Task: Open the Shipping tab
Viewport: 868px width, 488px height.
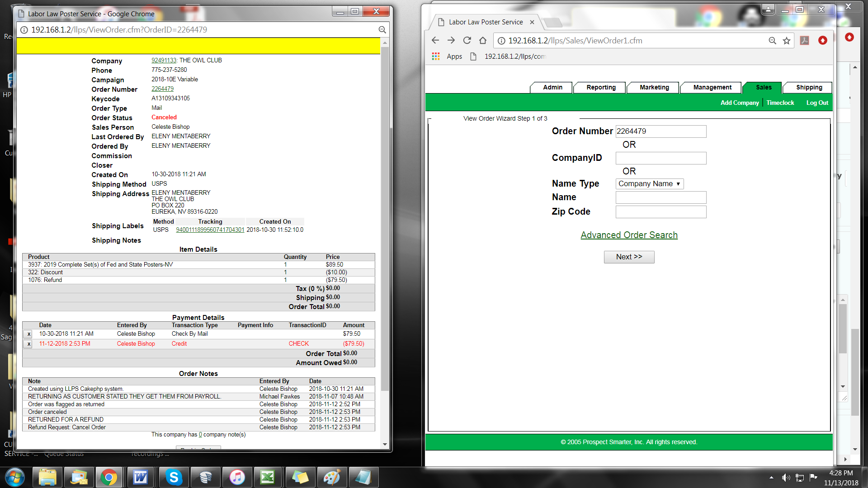Action: pyautogui.click(x=809, y=88)
